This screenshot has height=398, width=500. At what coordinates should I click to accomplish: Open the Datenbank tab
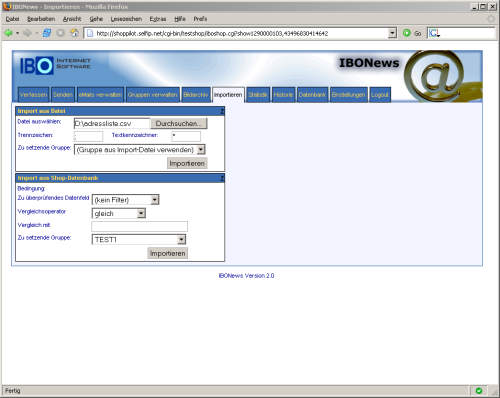(x=312, y=95)
